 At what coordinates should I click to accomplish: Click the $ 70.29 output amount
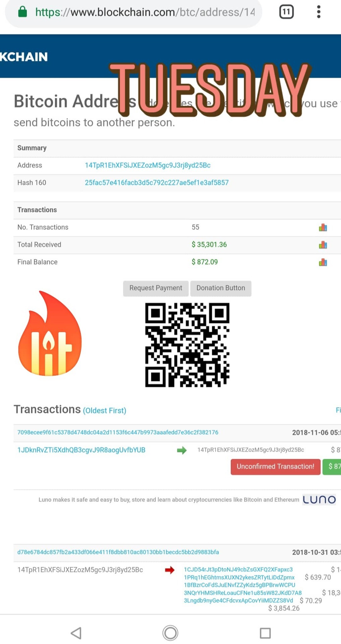point(311,600)
